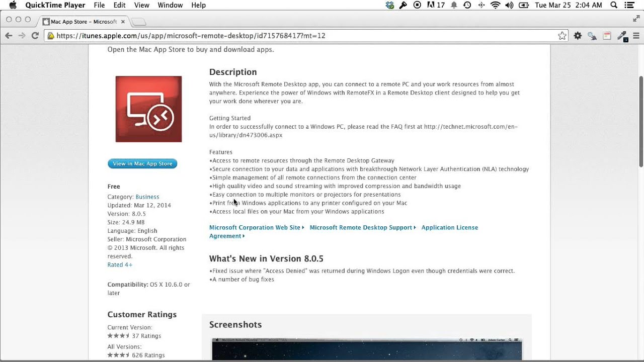Click the magnifier extension icon in toolbar
This screenshot has height=362, width=644.
tap(592, 36)
